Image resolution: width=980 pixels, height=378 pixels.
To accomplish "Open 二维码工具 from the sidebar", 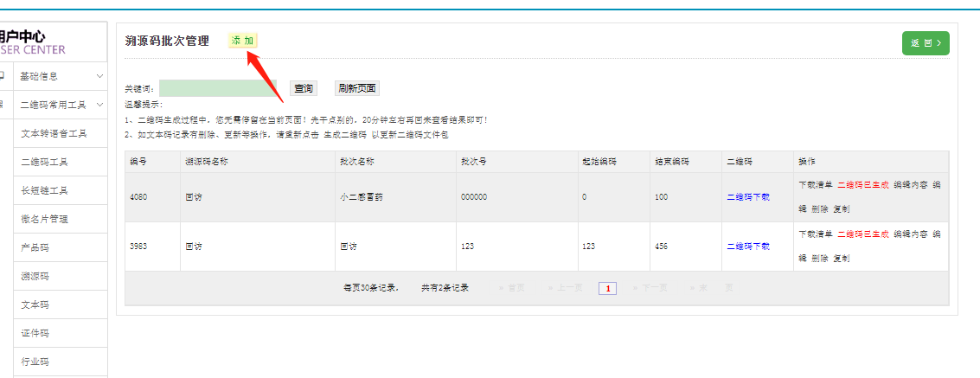I will pyautogui.click(x=44, y=162).
